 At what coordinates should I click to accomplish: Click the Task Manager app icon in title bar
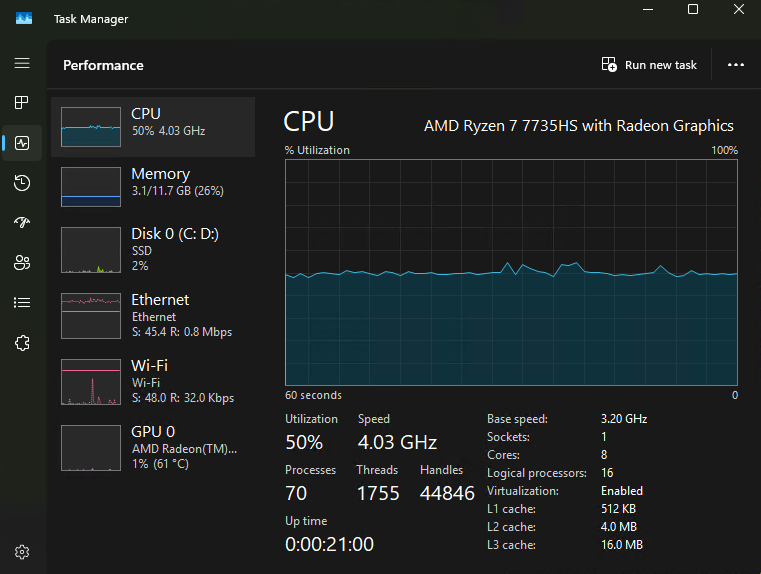(24, 18)
